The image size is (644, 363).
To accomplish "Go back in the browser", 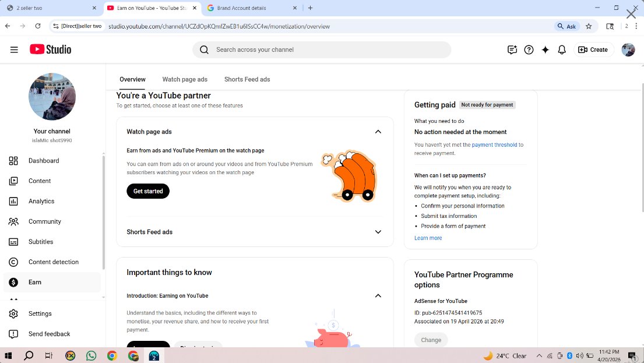I will (x=8, y=26).
